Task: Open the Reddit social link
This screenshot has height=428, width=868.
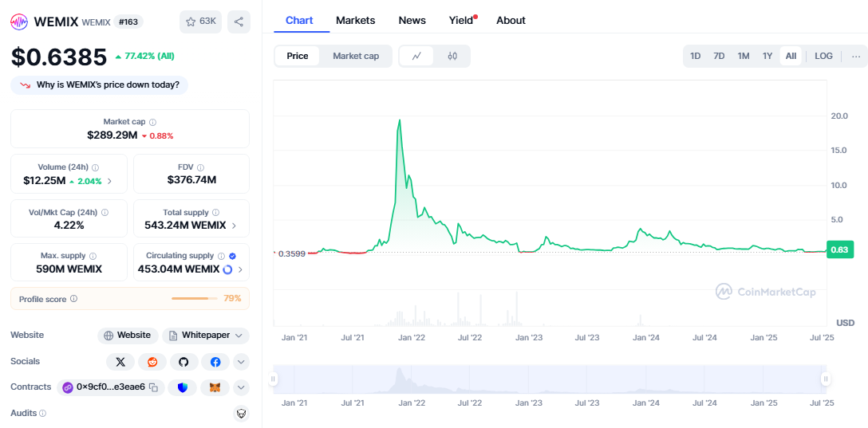Action: [x=152, y=362]
